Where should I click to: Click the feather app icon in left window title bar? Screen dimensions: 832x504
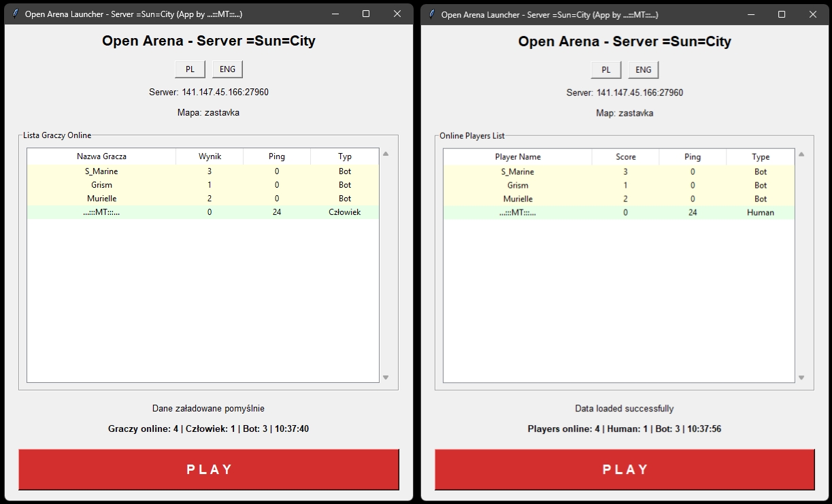tap(15, 14)
